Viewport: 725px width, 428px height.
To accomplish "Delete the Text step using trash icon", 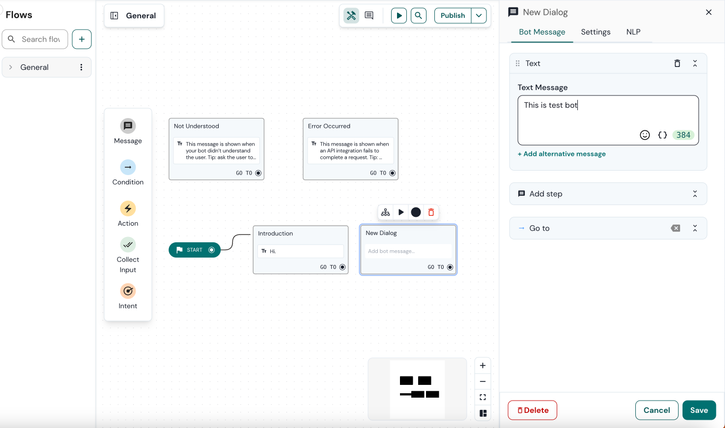I will [677, 63].
